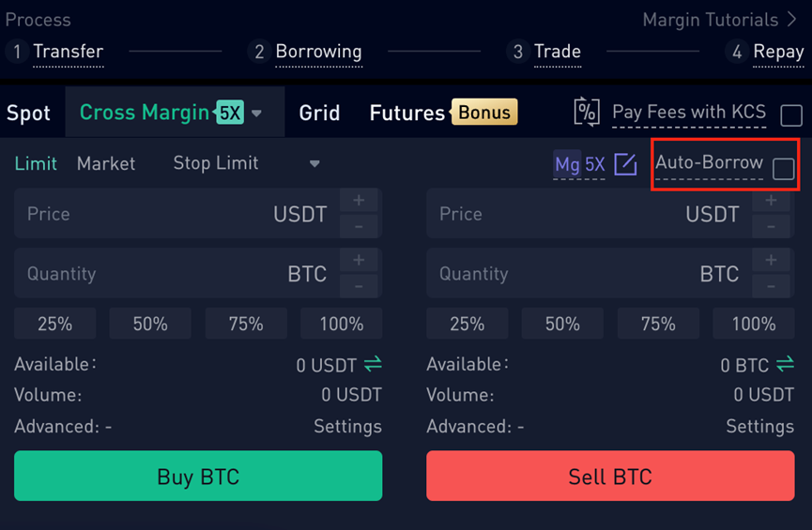This screenshot has height=530, width=812.
Task: Select the Market order type
Action: 106,164
